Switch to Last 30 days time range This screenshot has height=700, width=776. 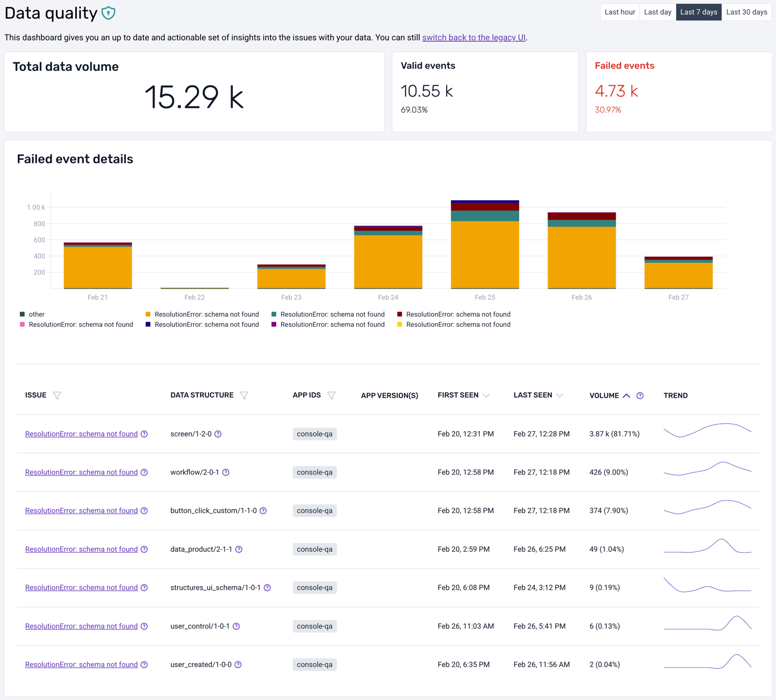746,12
